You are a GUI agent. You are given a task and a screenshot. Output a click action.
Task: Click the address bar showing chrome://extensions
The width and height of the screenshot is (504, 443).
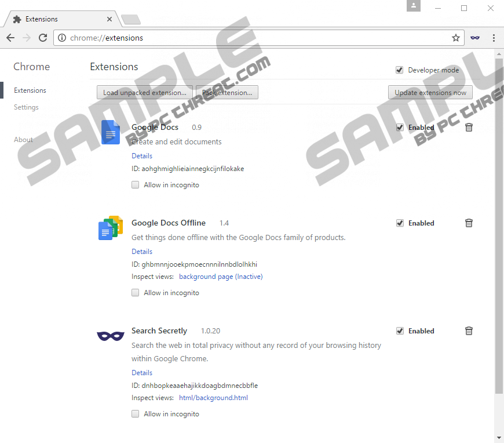[x=255, y=38]
